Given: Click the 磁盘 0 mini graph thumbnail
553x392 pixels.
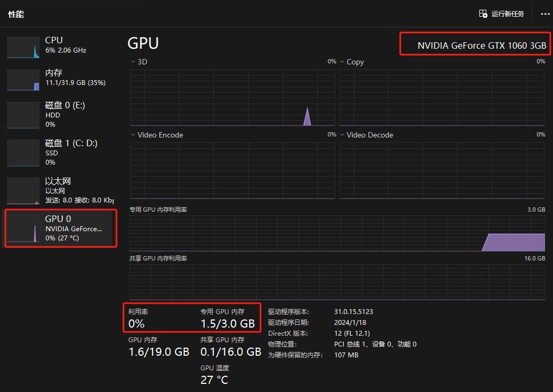Looking at the screenshot, I should [23, 115].
